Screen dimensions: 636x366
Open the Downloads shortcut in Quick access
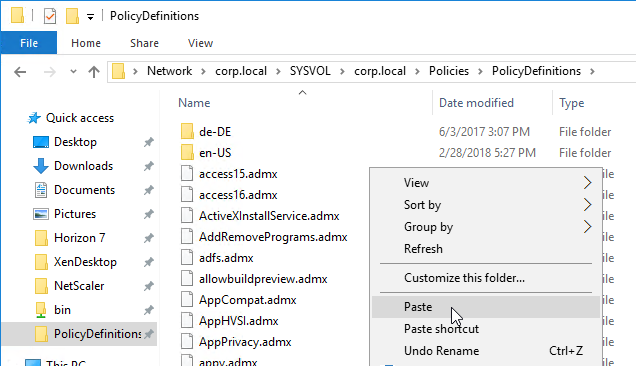83,166
